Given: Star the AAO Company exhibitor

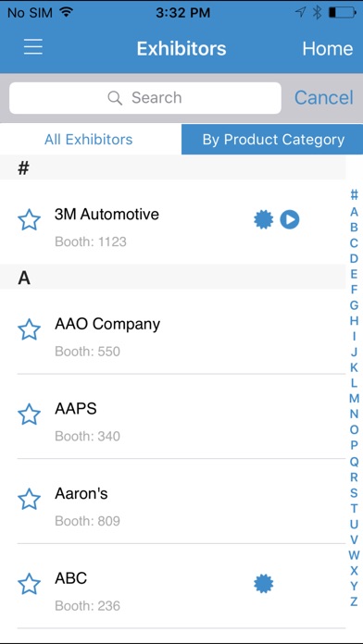Looking at the screenshot, I should coord(30,329).
